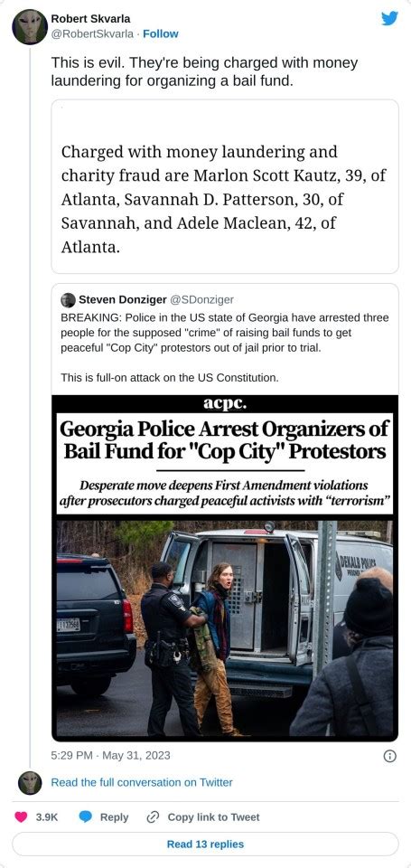Like the tweet with the heart icon
This screenshot has height=868, width=411.
click(21, 816)
